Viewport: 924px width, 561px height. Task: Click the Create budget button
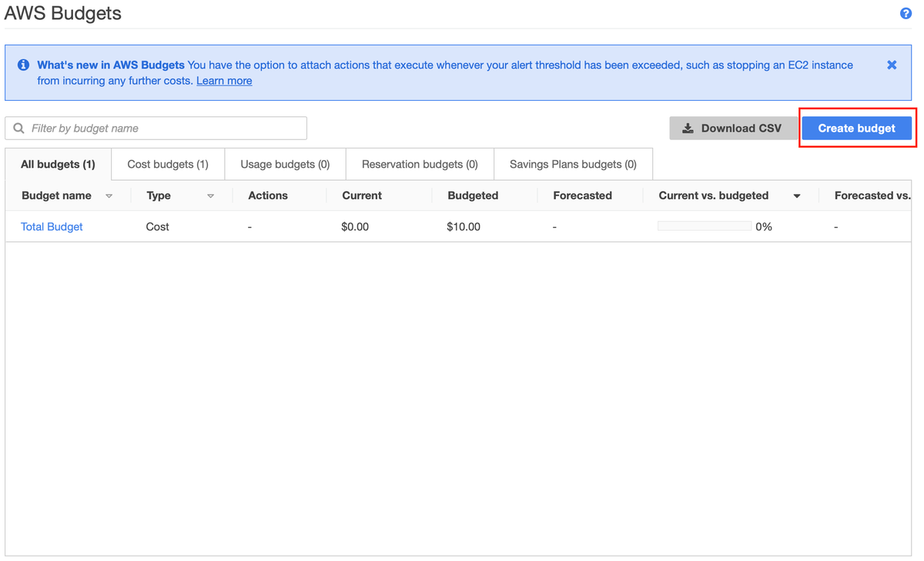pos(856,128)
